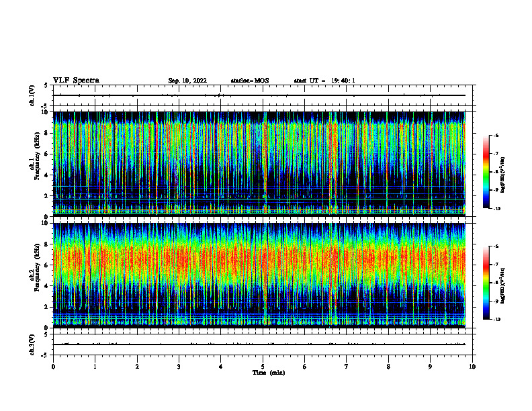Click the 'station=MOS' label
This screenshot has height=411, width=532.
[x=250, y=81]
